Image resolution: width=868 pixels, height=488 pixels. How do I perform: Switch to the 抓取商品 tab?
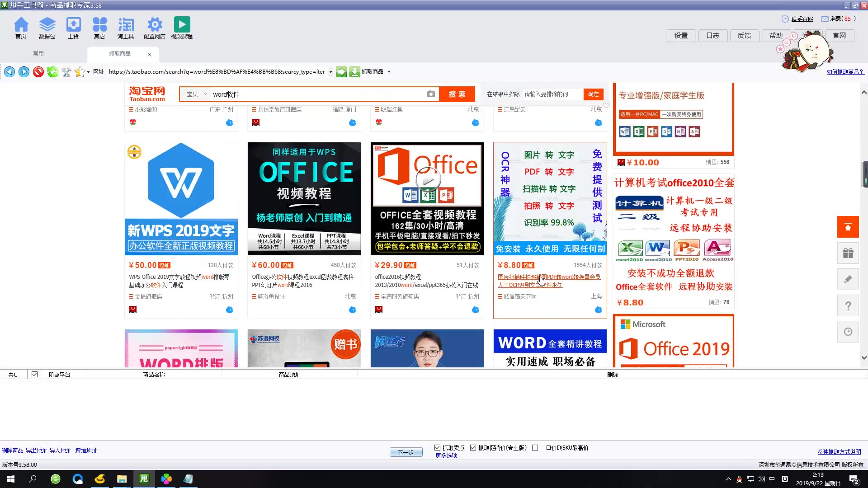coord(119,53)
